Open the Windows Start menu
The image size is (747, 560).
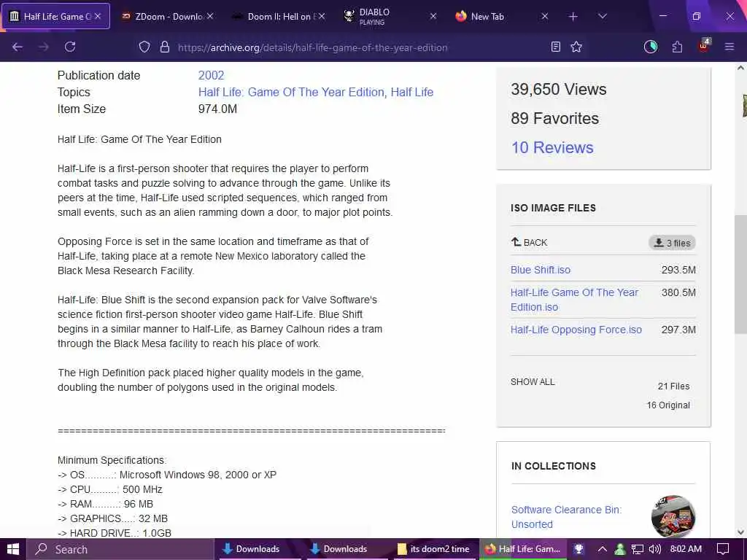pyautogui.click(x=13, y=549)
